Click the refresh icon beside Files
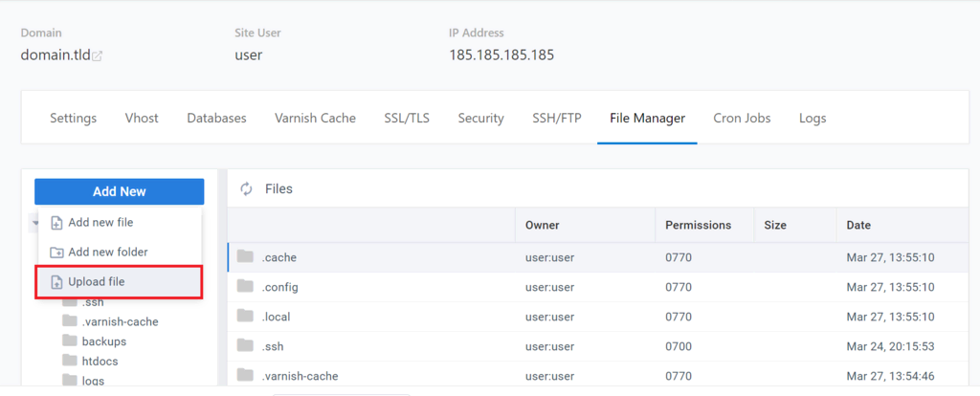The height and width of the screenshot is (396, 980). tap(246, 189)
